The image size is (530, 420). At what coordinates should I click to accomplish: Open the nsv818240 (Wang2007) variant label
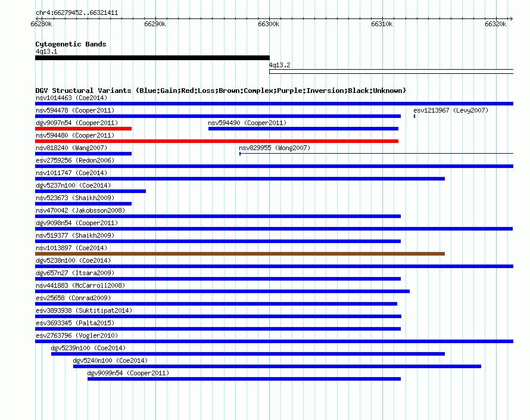click(71, 148)
